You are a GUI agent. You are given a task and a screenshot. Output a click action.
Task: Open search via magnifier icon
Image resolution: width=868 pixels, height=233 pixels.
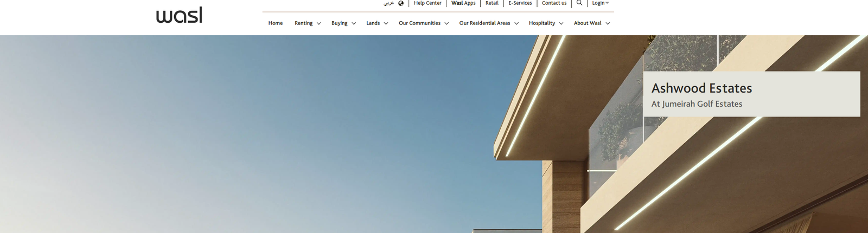(579, 3)
